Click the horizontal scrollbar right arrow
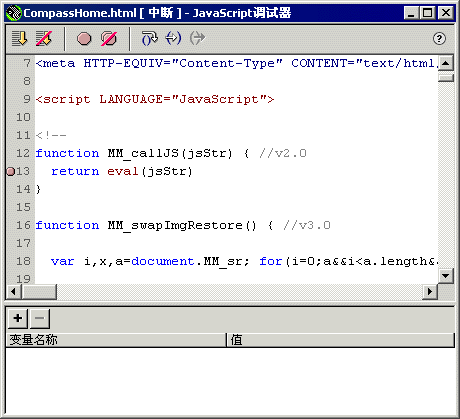The image size is (460, 419). 430,292
